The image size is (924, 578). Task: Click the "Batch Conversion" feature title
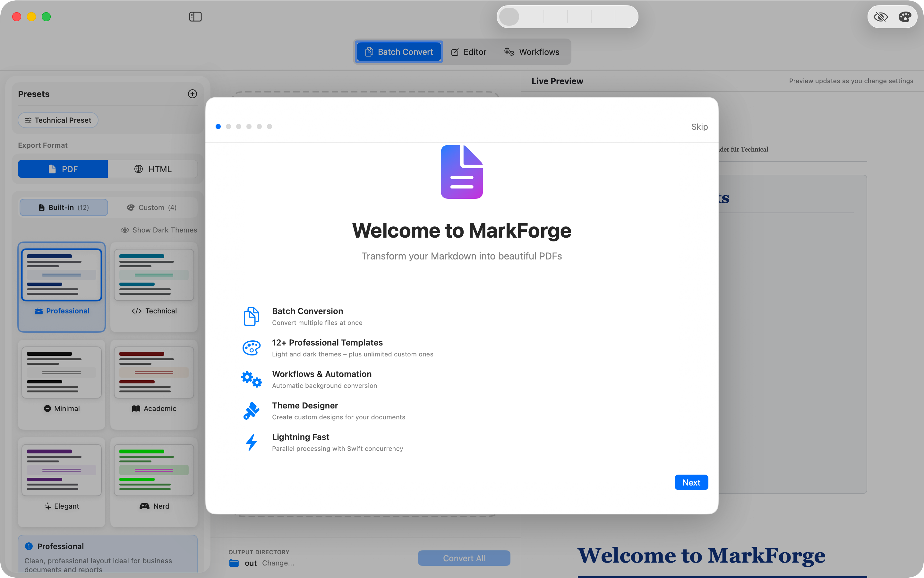point(307,311)
